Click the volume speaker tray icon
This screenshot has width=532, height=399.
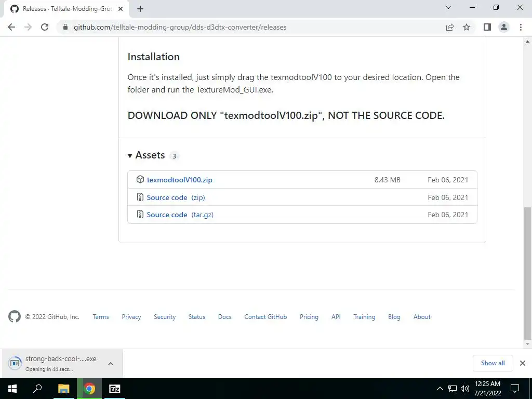click(x=465, y=389)
